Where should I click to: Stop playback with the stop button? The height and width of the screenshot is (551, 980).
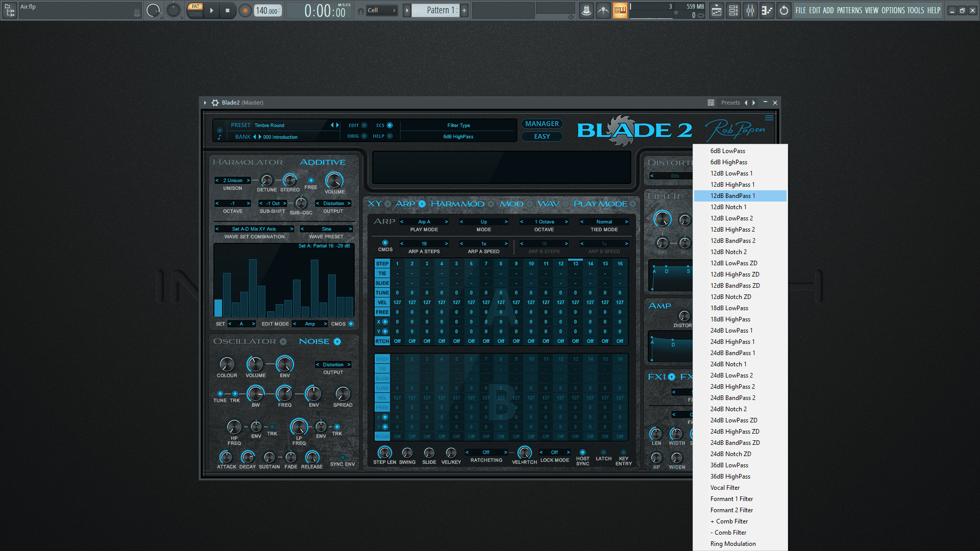point(228,10)
